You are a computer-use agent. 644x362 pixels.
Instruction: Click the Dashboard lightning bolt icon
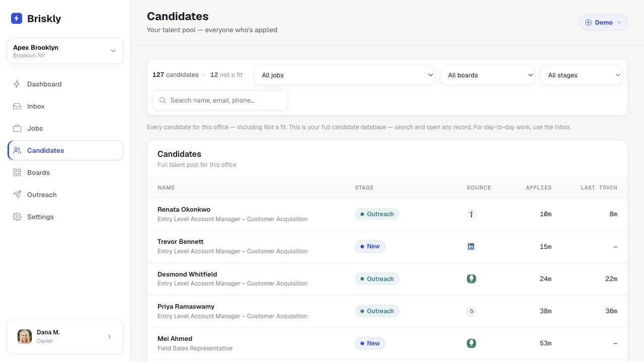(17, 84)
